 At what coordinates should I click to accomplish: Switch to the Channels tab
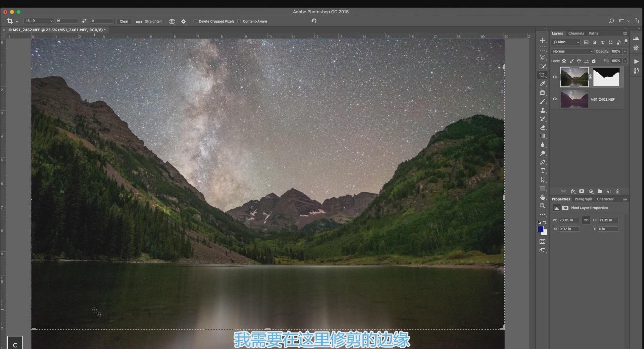click(x=576, y=33)
